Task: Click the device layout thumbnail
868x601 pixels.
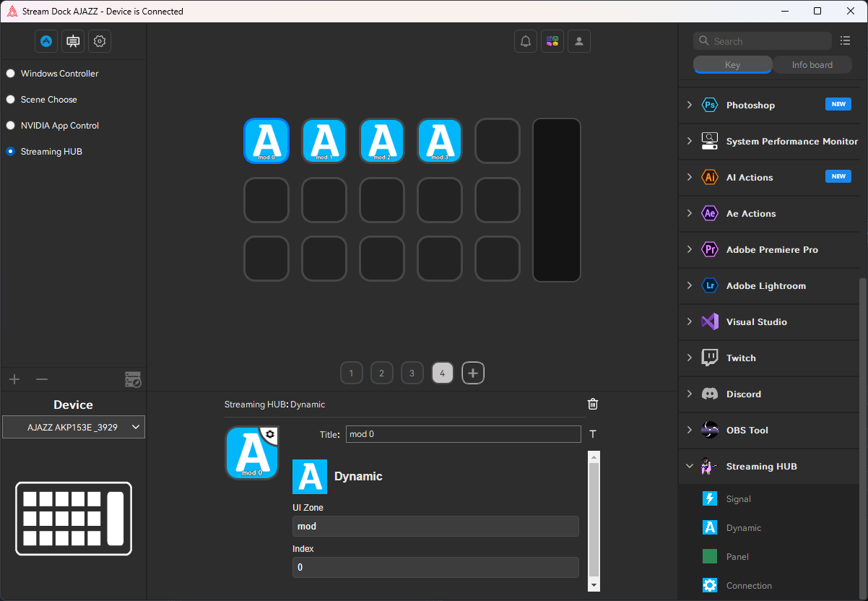Action: click(x=74, y=518)
